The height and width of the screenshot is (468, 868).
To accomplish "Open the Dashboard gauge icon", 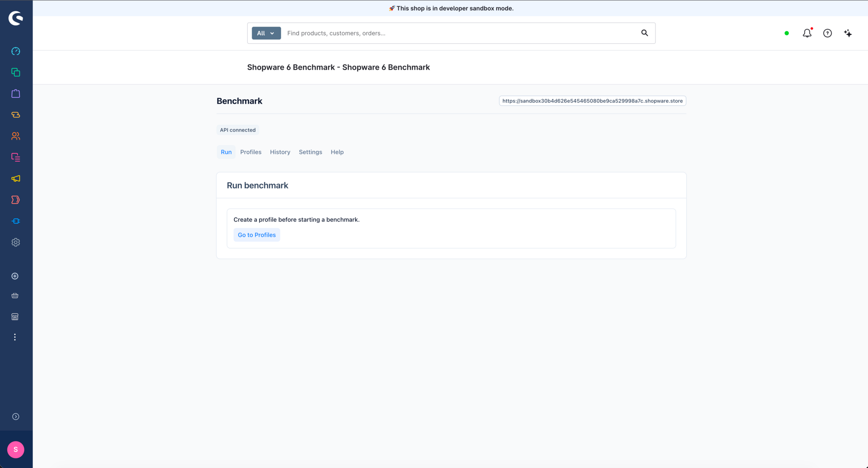I will click(x=16, y=51).
